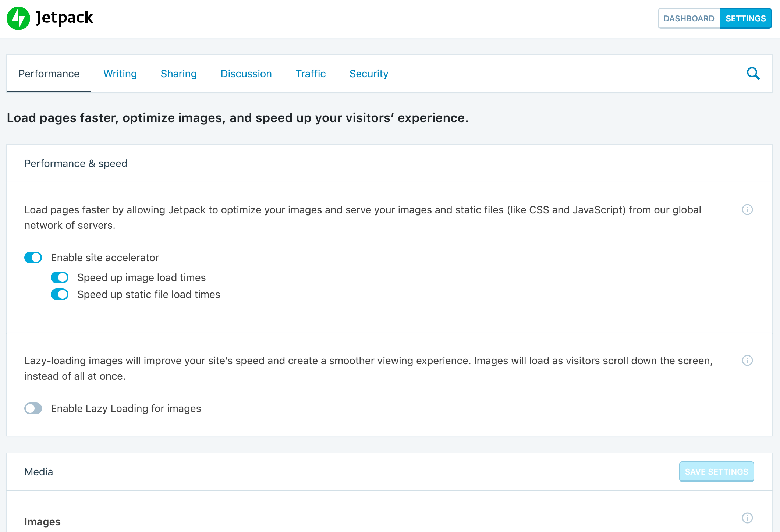Toggle Speed up image load times
The image size is (780, 532).
pyautogui.click(x=60, y=277)
